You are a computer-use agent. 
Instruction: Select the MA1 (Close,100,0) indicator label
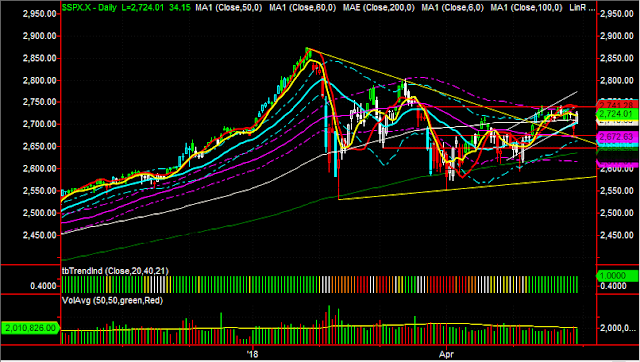coord(526,7)
